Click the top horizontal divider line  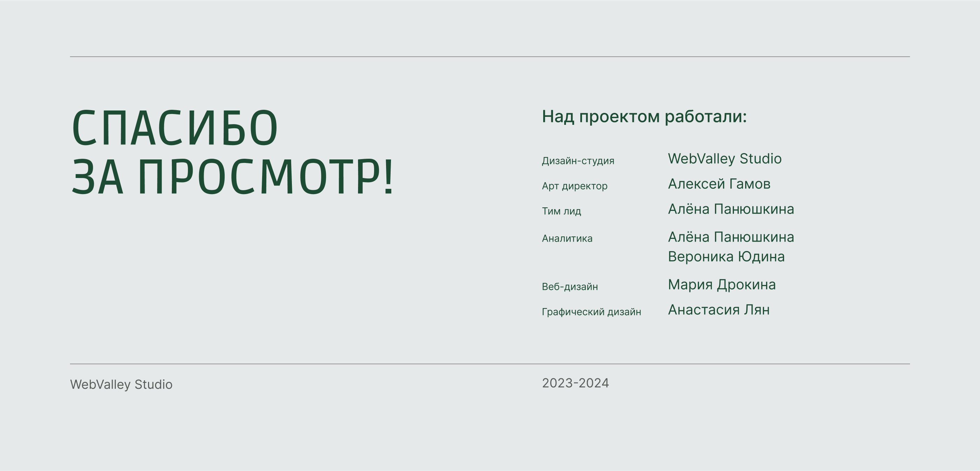[490, 57]
